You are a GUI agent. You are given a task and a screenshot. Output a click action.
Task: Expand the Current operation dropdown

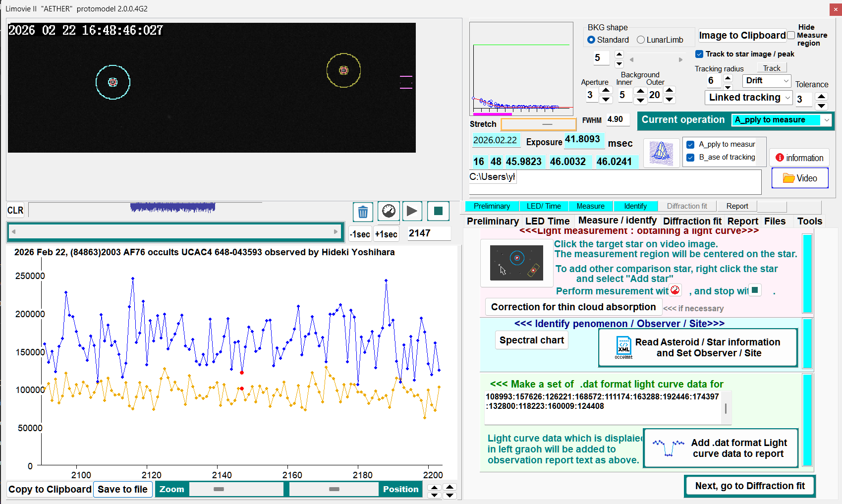(x=826, y=120)
